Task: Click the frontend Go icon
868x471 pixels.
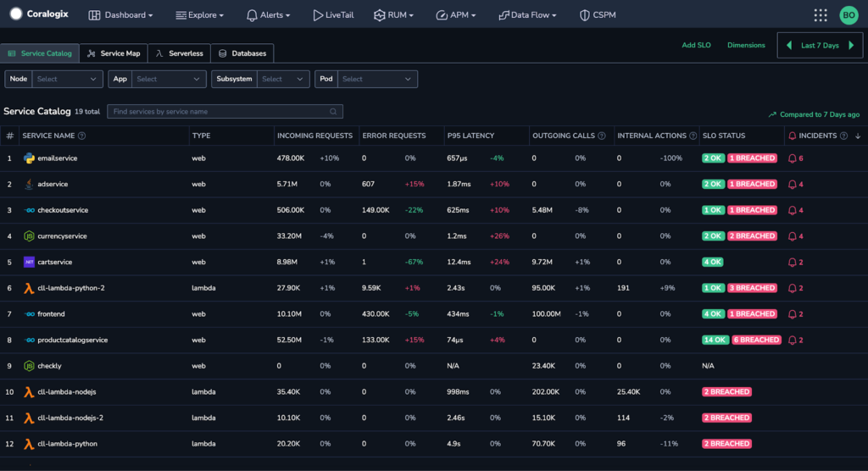Action: [30, 313]
